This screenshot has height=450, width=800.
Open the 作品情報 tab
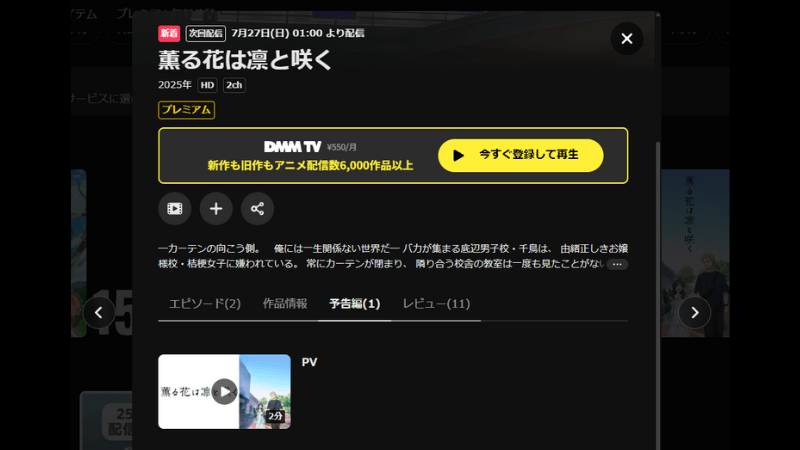(285, 304)
